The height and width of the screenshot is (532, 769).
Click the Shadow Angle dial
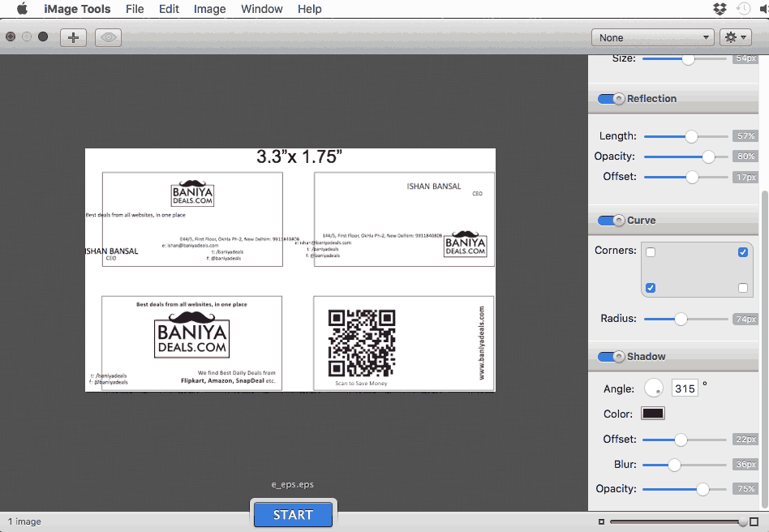coord(653,388)
